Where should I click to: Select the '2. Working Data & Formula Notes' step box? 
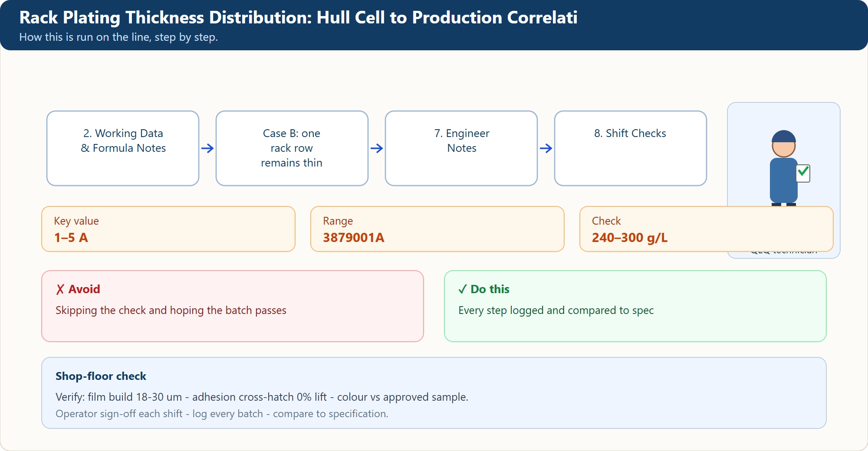tap(123, 148)
